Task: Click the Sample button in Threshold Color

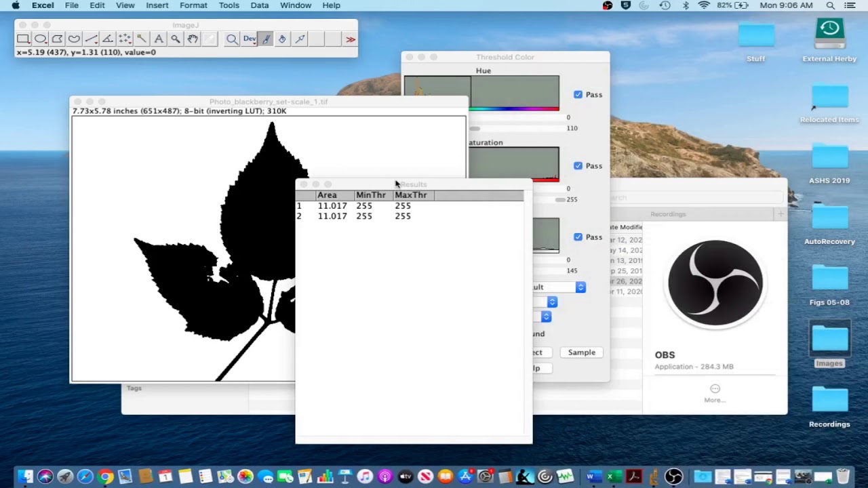Action: click(x=582, y=352)
